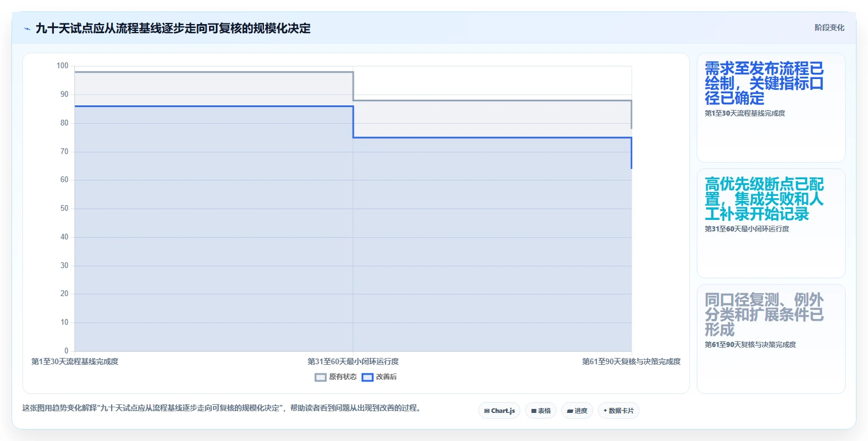Click the chart title 九十天试点应从流程基线

point(173,28)
